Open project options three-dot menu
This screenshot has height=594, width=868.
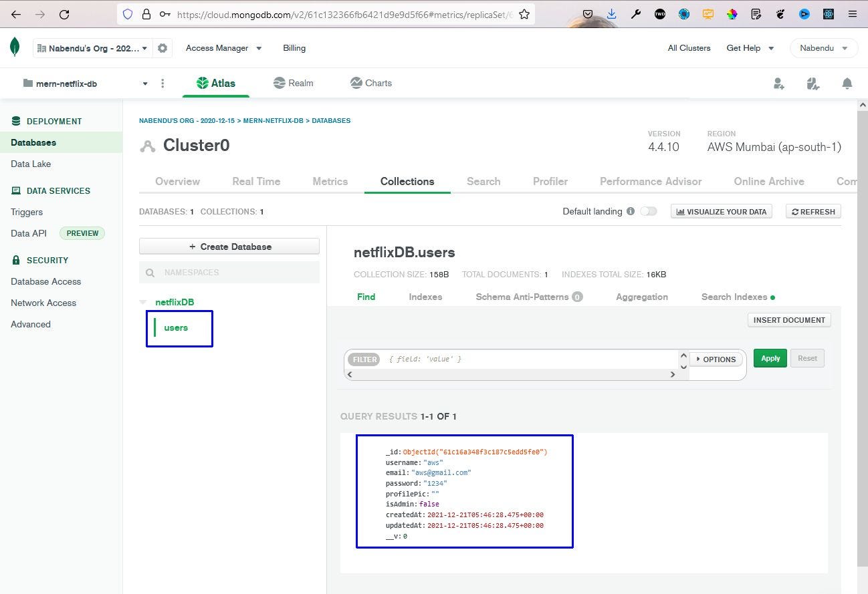point(162,84)
